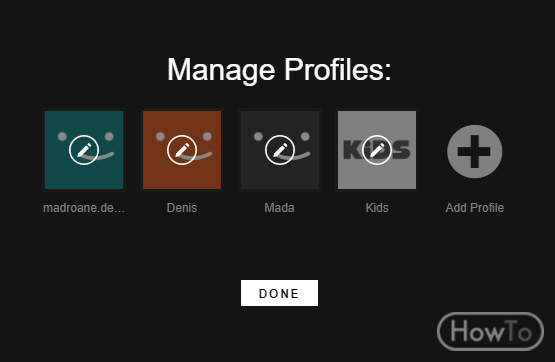The image size is (555, 362).
Task: Select the gray KIDS avatar tile
Action: pos(377,150)
